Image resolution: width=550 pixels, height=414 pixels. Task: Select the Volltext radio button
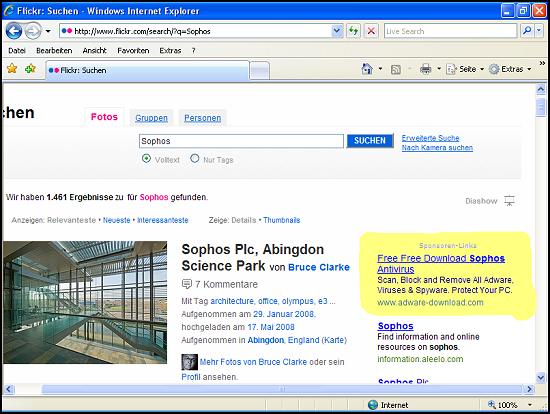(146, 159)
